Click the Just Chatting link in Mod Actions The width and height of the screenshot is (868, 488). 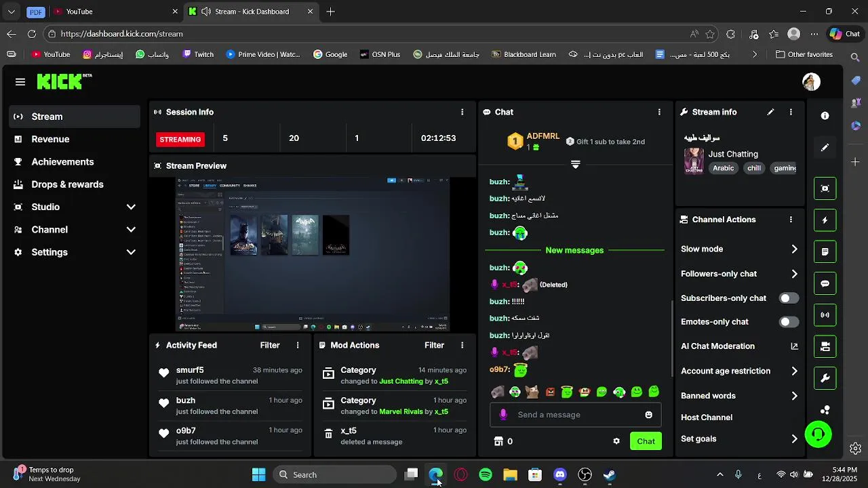(401, 382)
